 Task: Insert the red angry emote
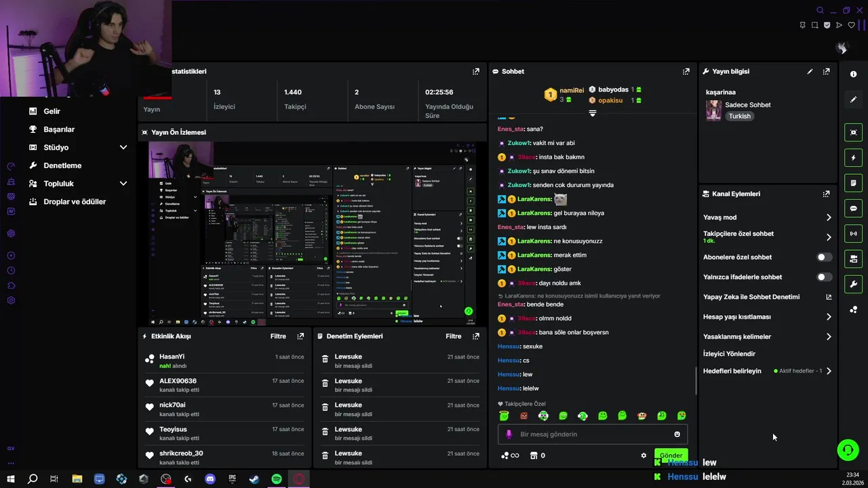coord(524,415)
